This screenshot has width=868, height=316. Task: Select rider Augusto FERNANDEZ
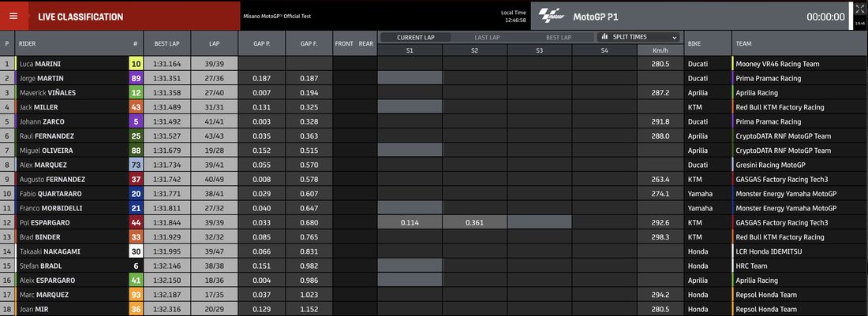pos(51,180)
